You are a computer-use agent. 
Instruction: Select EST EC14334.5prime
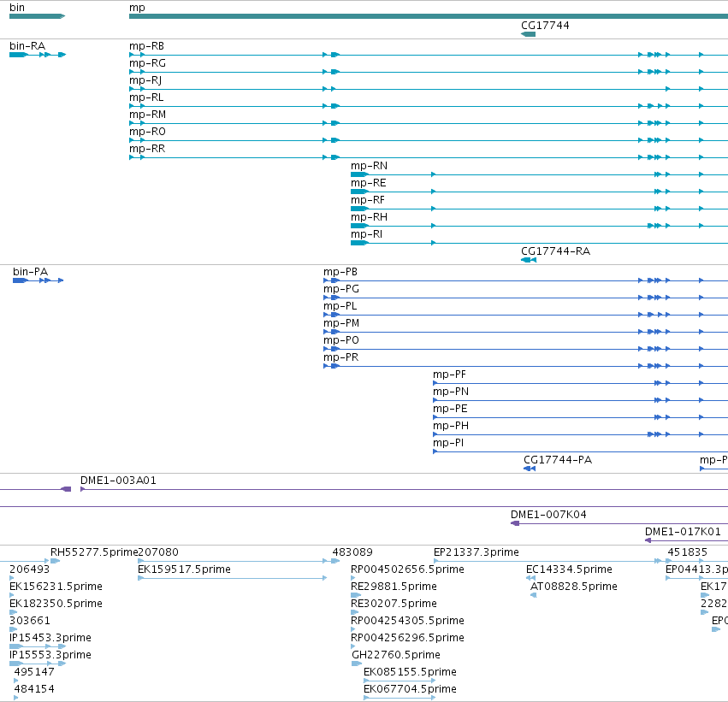click(x=569, y=569)
